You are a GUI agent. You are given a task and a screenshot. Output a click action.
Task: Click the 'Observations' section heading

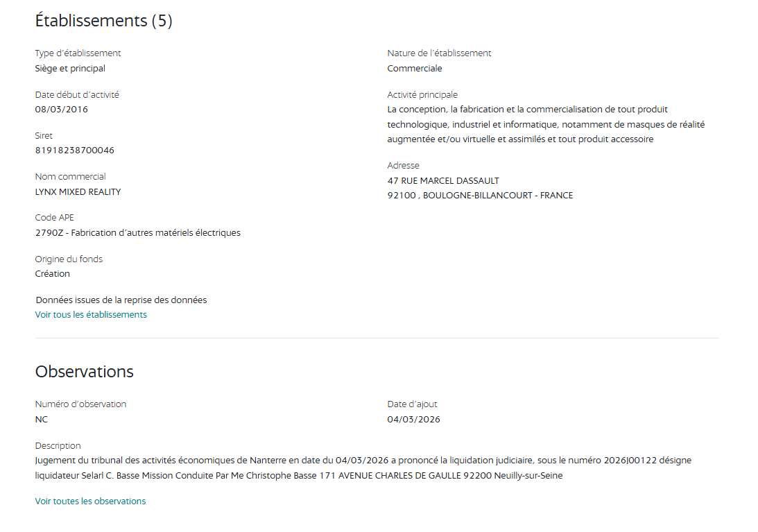point(84,372)
